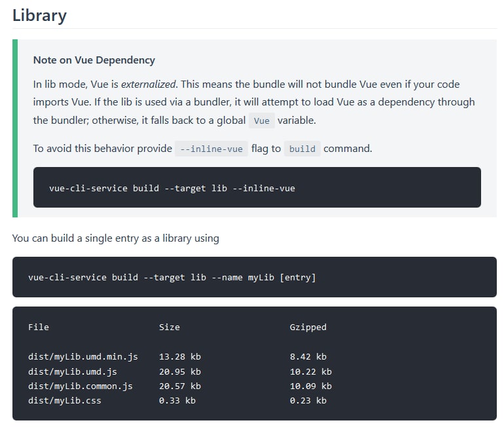504x429 pixels.
Task: Click the 'File' column header
Action: pyautogui.click(x=39, y=327)
